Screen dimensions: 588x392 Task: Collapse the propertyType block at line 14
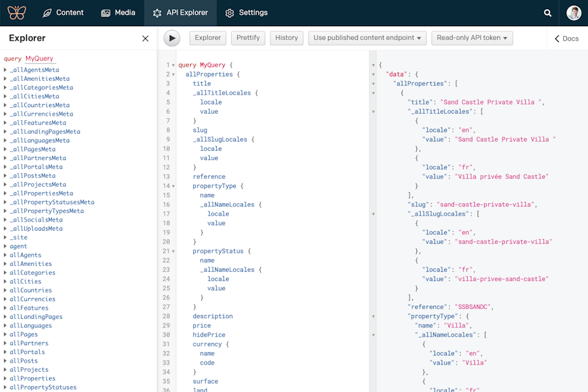(x=173, y=186)
